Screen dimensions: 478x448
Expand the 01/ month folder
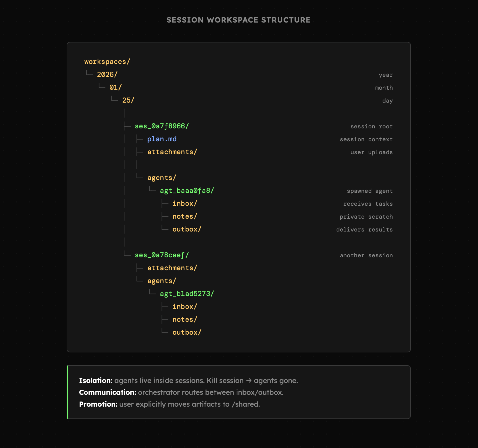(x=115, y=87)
